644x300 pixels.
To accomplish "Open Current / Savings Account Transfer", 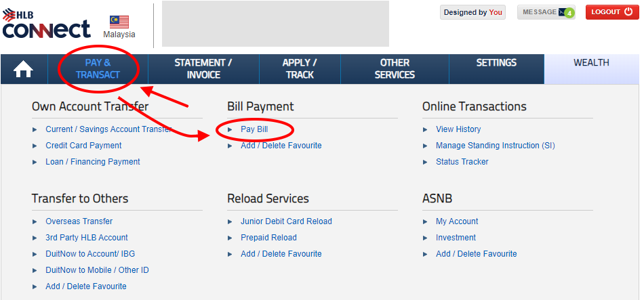I will coord(108,129).
